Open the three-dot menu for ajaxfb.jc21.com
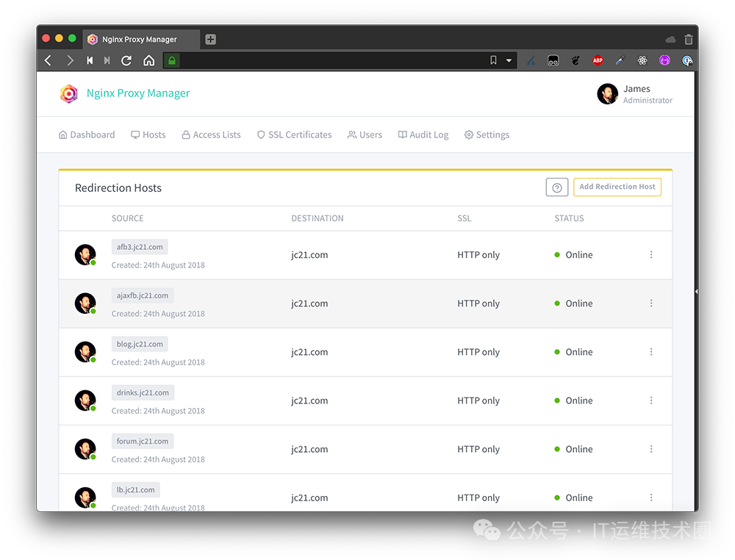The width and height of the screenshot is (735, 560). coord(651,304)
